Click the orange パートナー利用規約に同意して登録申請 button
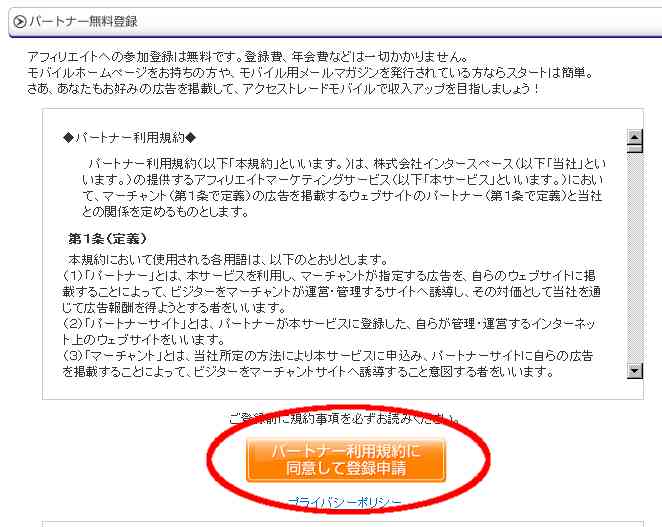 (346, 460)
